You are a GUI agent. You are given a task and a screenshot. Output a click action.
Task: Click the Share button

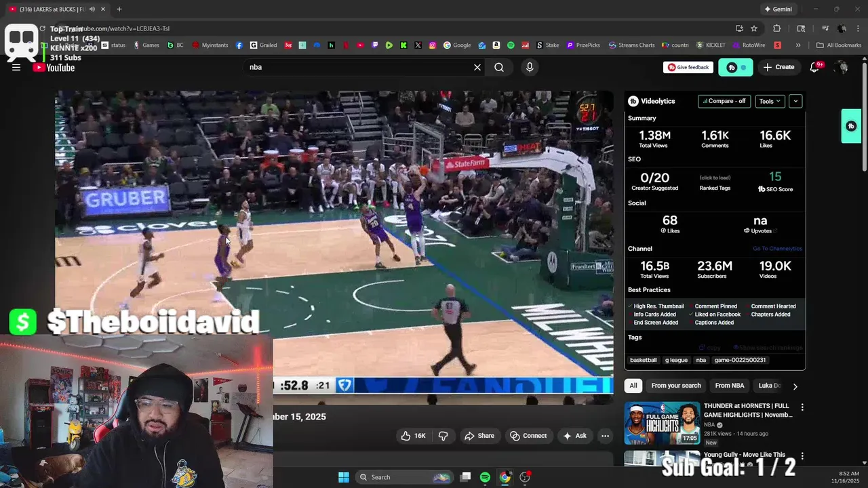pyautogui.click(x=479, y=436)
